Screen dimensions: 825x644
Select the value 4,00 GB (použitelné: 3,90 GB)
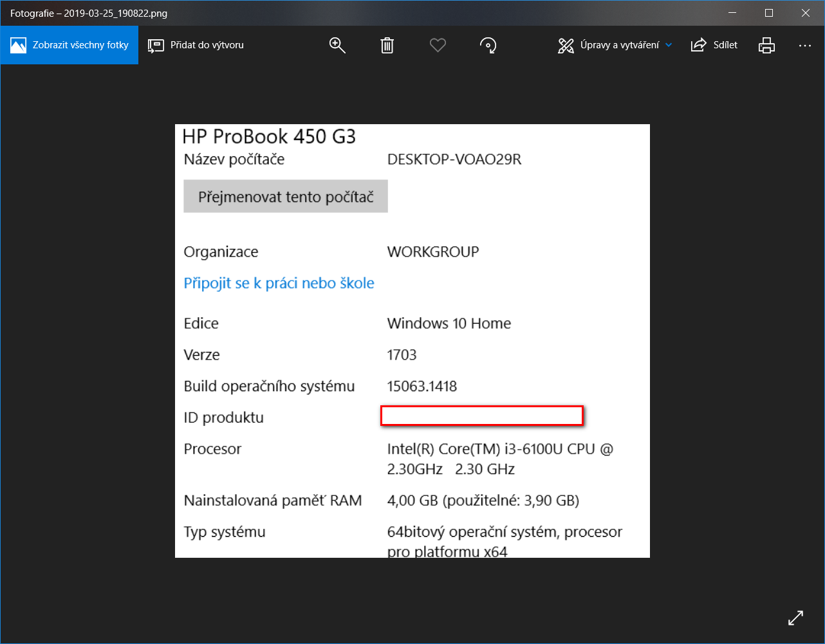(483, 501)
